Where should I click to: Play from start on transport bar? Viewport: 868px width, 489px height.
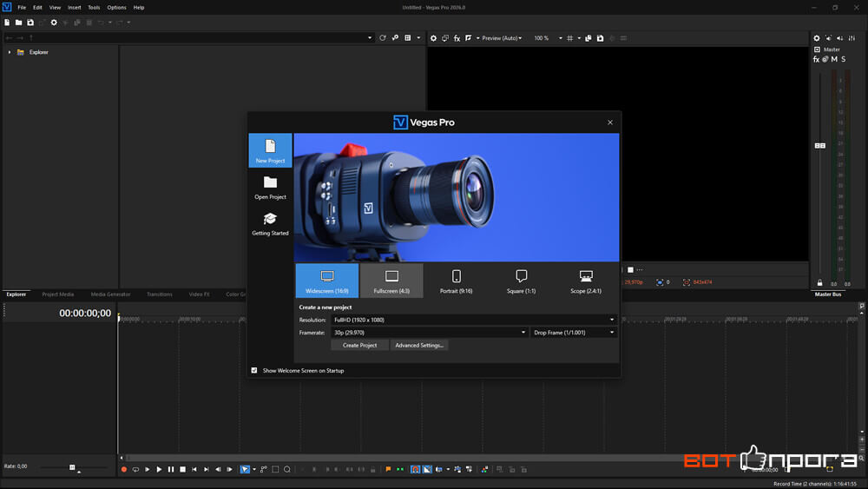pos(148,470)
